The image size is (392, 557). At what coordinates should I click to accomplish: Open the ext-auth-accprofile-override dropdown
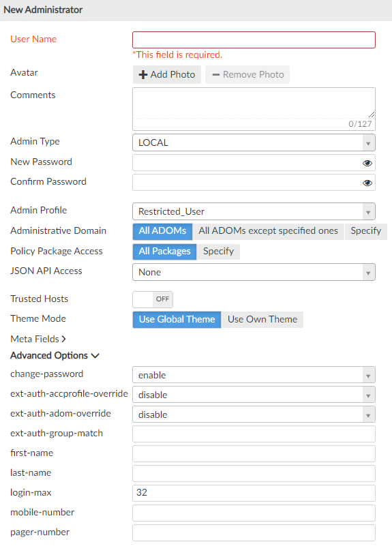click(254, 395)
